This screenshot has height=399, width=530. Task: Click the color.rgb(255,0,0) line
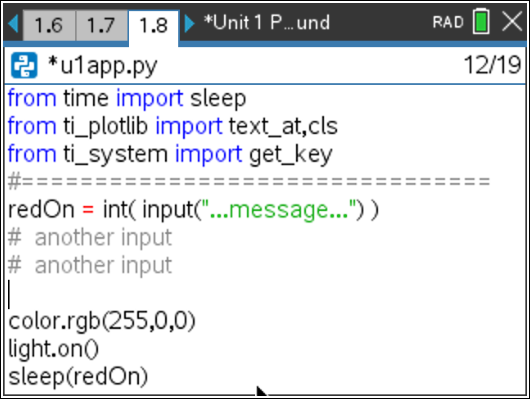[102, 321]
